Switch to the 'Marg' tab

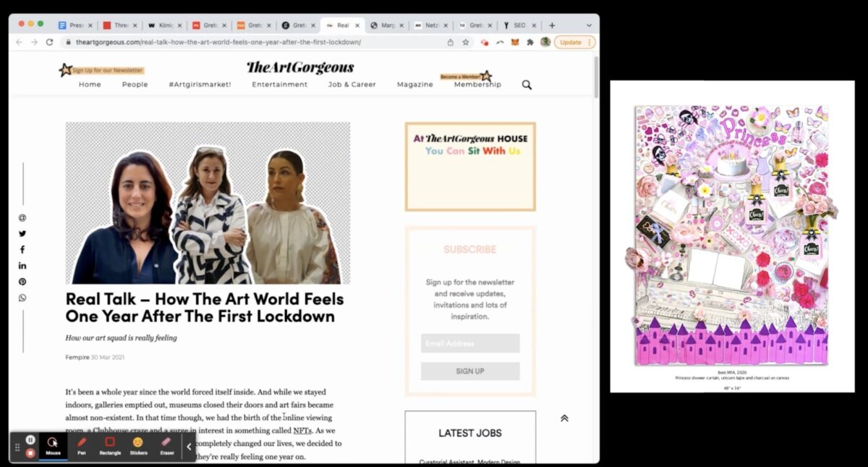pyautogui.click(x=387, y=25)
